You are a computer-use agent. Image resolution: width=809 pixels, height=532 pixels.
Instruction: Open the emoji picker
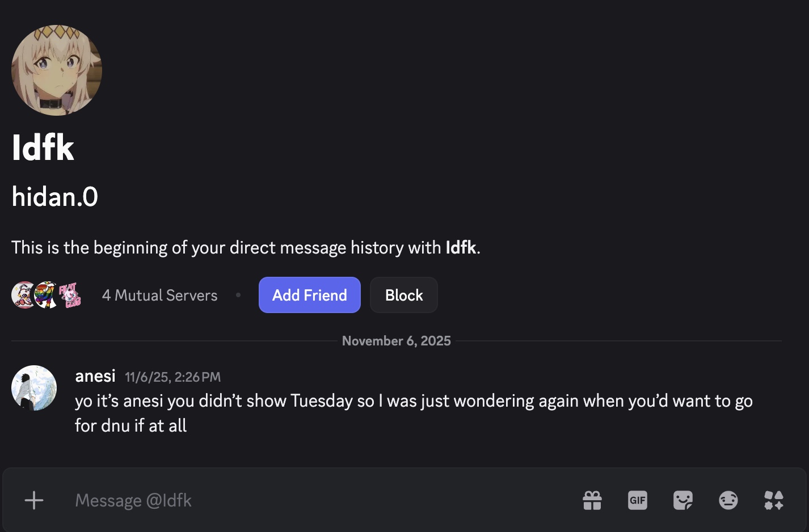728,500
